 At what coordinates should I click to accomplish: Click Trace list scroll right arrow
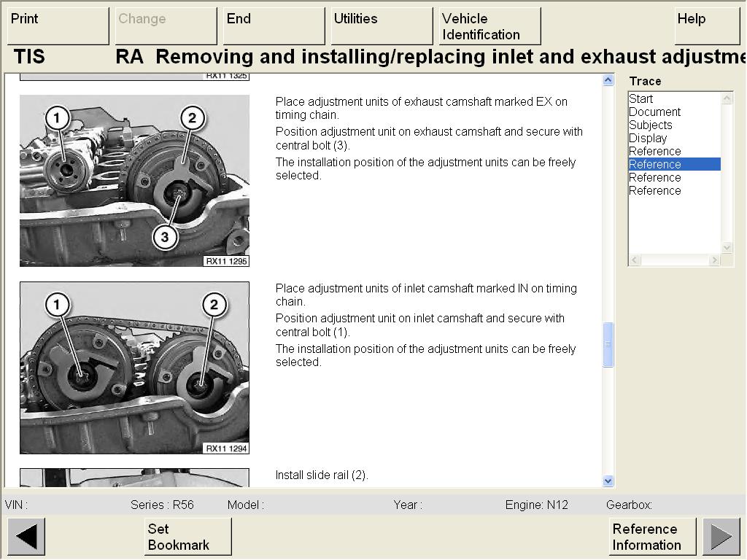click(714, 260)
